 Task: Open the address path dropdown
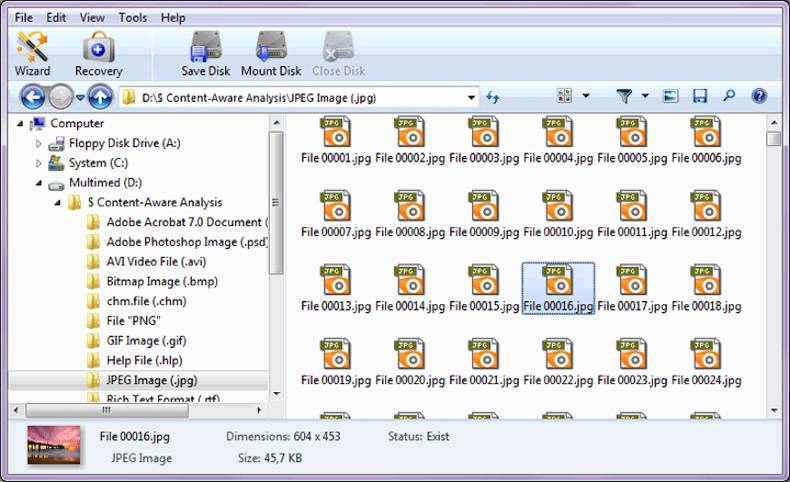(x=472, y=97)
